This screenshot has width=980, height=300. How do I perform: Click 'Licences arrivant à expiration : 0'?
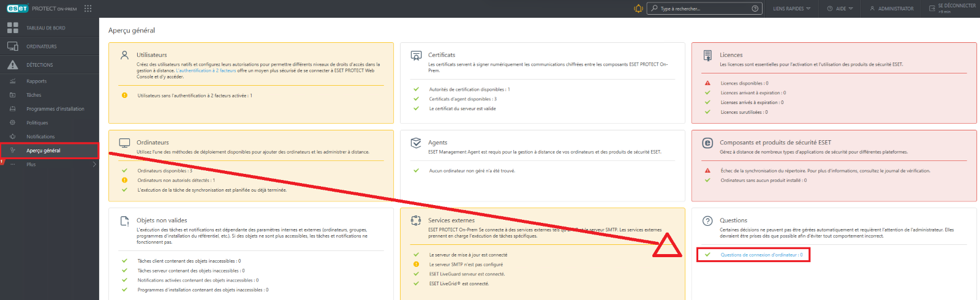pos(753,93)
